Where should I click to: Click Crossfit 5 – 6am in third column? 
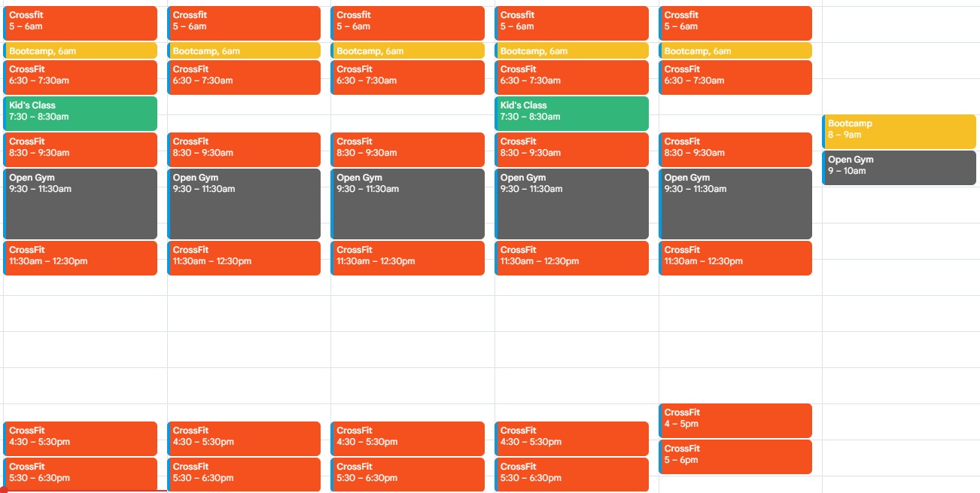pyautogui.click(x=408, y=23)
